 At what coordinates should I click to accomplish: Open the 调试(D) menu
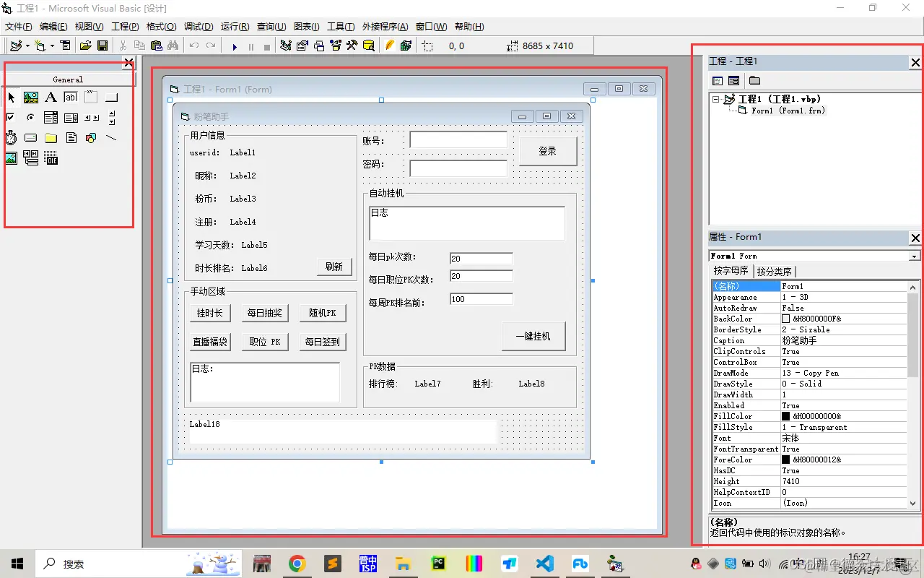[199, 27]
